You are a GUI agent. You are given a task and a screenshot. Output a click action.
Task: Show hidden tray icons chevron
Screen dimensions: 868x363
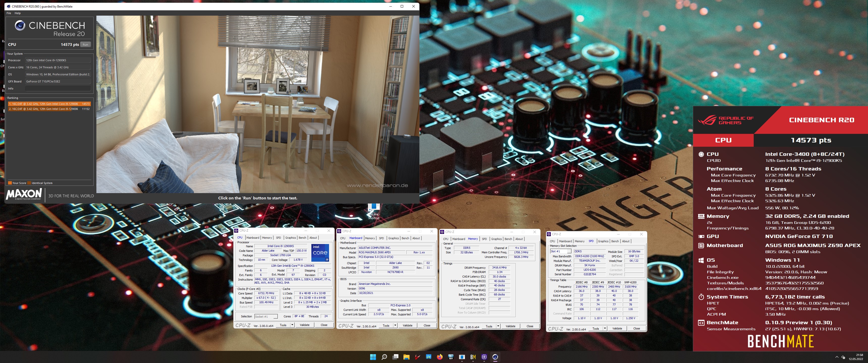pos(837,357)
